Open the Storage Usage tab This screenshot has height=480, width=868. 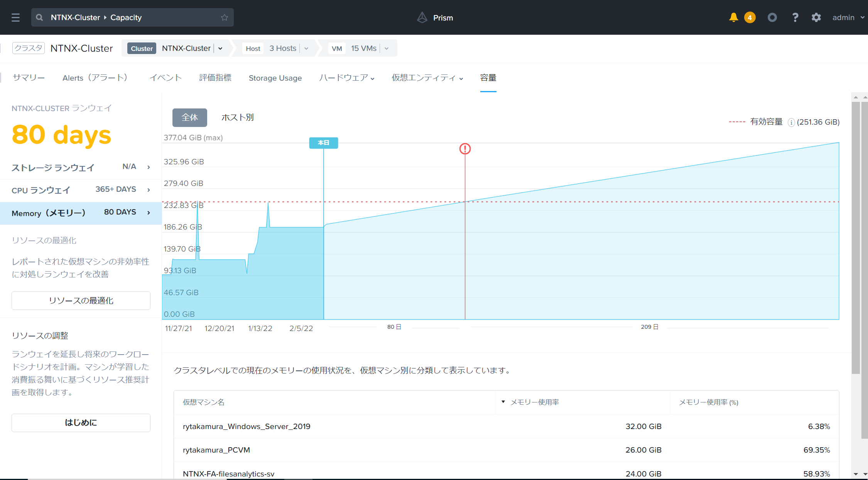click(x=275, y=78)
